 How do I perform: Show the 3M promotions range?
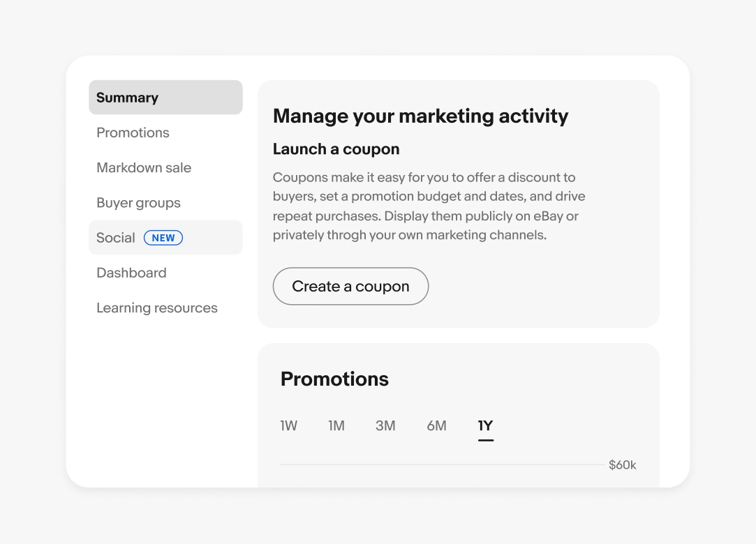click(385, 425)
